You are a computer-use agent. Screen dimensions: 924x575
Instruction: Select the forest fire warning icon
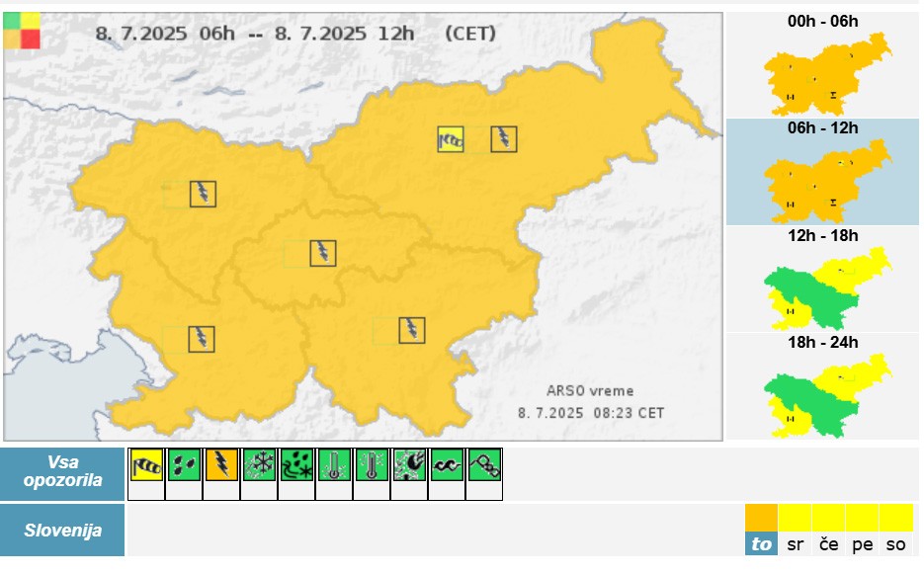click(409, 464)
